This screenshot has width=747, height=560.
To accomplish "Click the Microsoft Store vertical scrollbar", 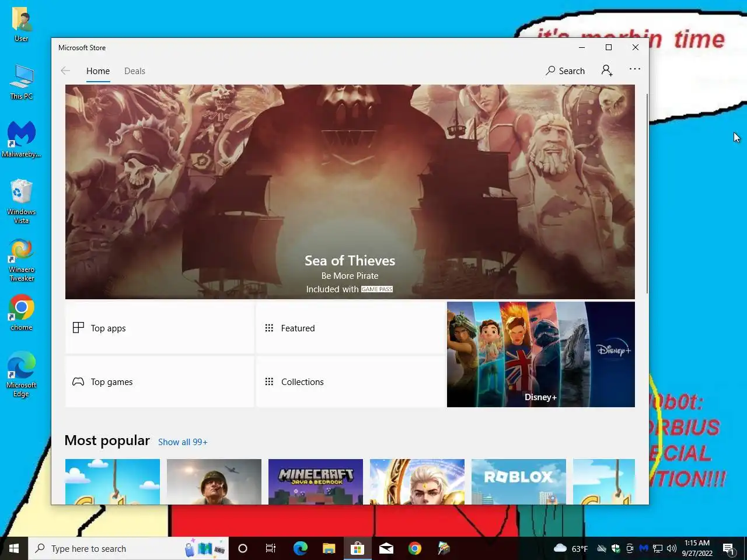I will pos(647,192).
